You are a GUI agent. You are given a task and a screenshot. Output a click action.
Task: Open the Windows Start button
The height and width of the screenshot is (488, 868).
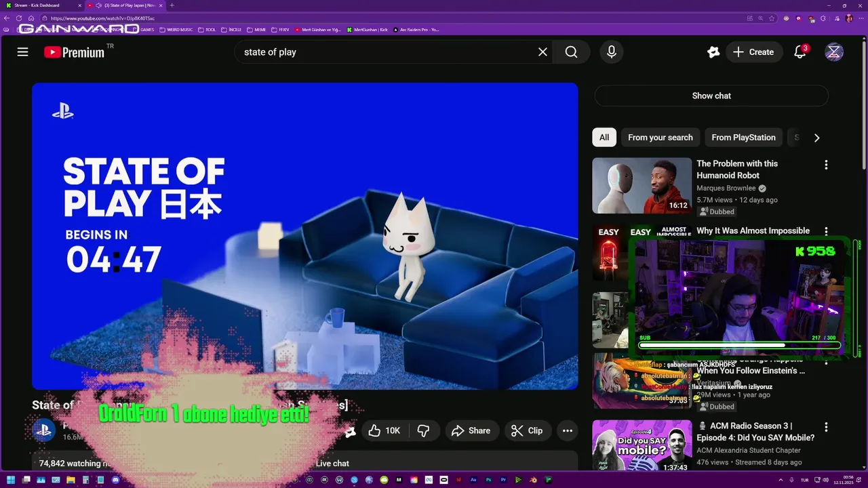(9, 481)
